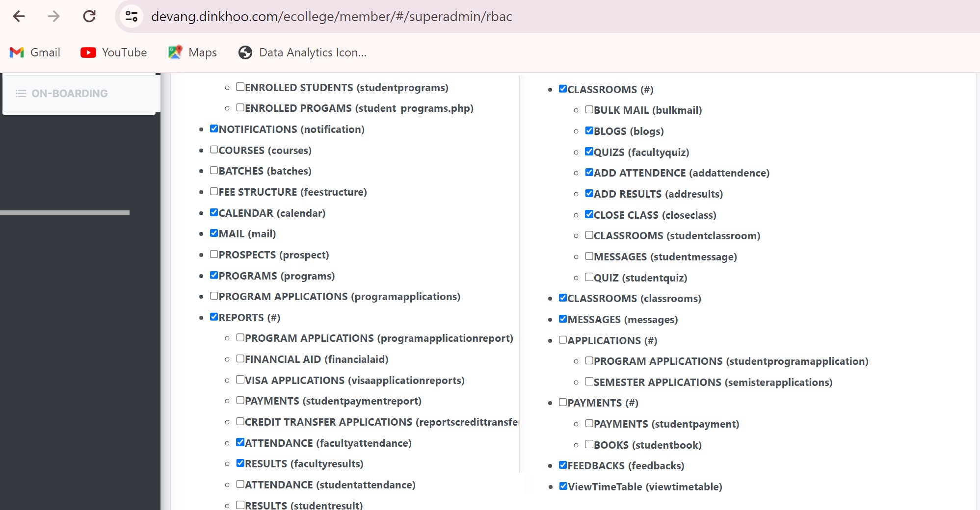Enable PROGRAM APPLICATIONS (studentprogramapplication) checkbox
This screenshot has width=980, height=510.
coord(589,360)
